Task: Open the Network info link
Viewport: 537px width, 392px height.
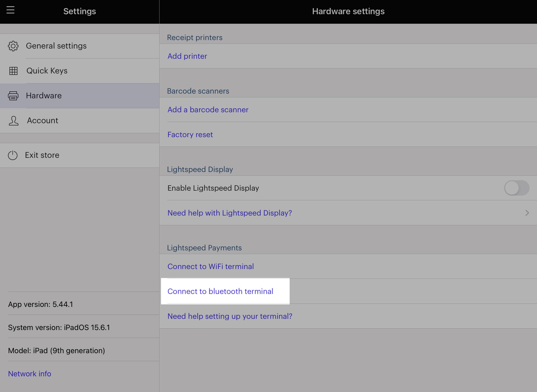Action: (30, 374)
